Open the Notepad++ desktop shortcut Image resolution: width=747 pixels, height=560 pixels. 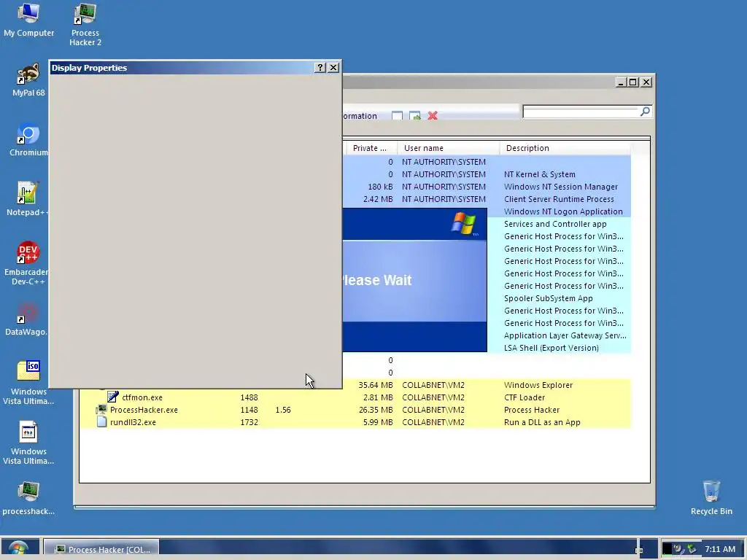tap(27, 200)
